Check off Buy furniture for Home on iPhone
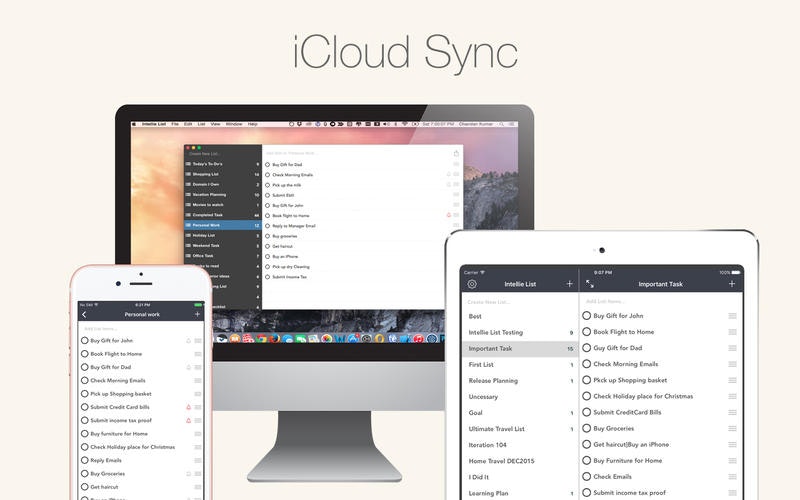 [85, 434]
